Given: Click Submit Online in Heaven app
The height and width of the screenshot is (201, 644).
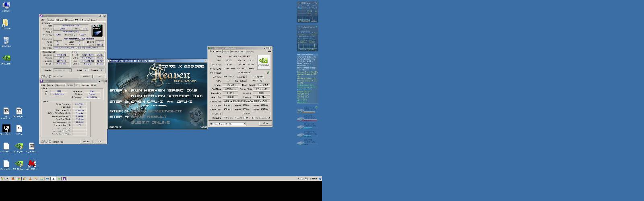Looking at the screenshot, I should coord(150,122).
